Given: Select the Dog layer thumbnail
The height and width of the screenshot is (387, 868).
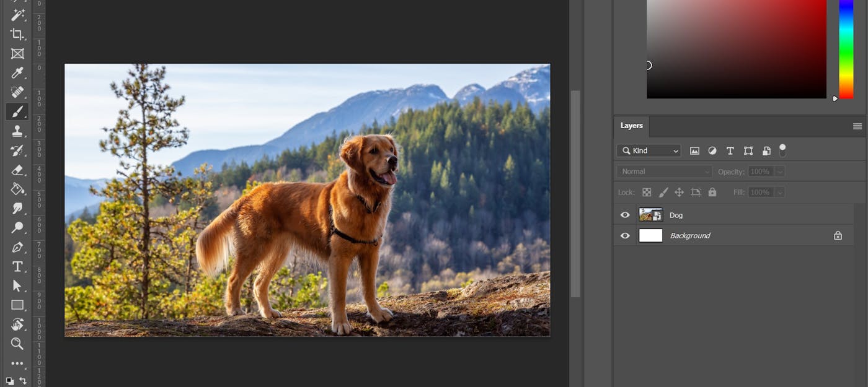Looking at the screenshot, I should [651, 215].
